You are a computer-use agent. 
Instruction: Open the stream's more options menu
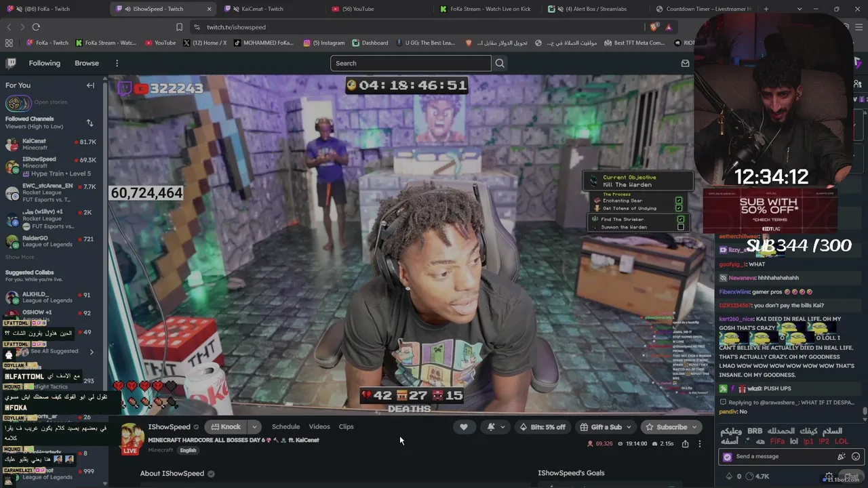[700, 444]
